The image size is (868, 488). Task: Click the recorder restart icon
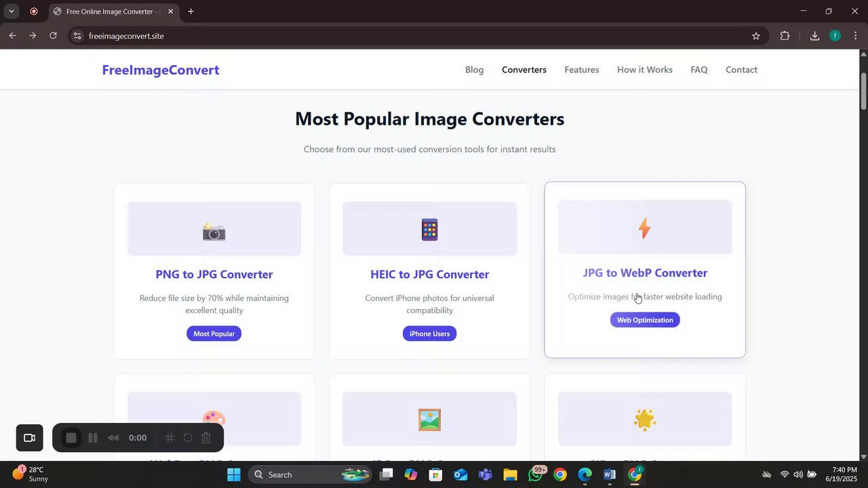click(188, 438)
